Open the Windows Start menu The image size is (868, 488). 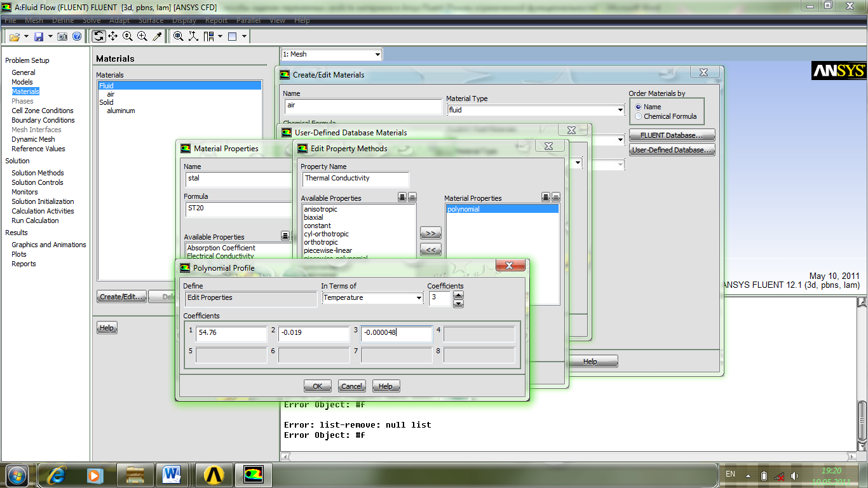point(17,474)
